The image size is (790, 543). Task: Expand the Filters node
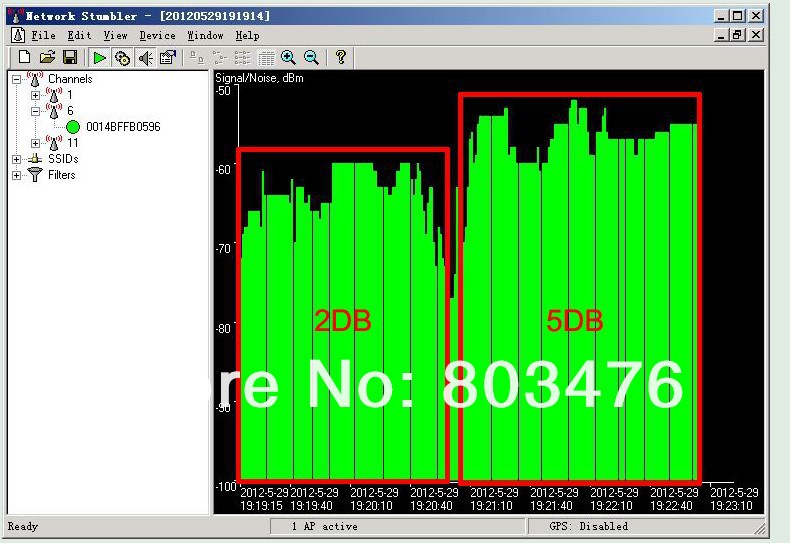pyautogui.click(x=17, y=176)
